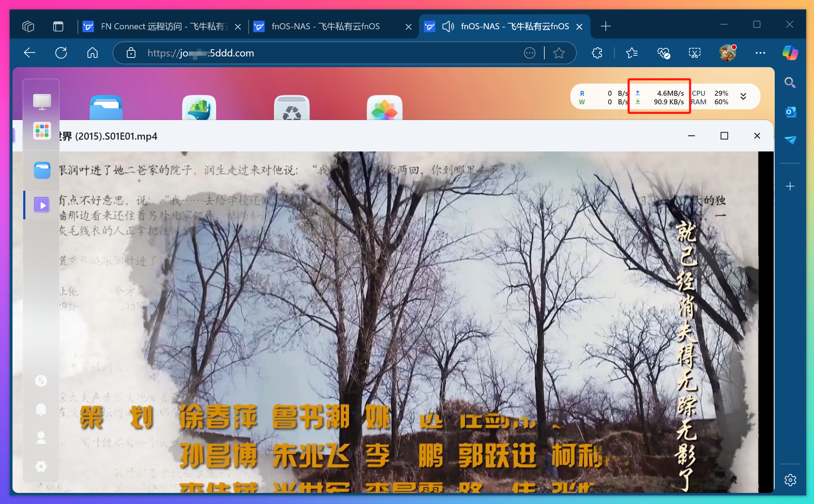Image resolution: width=814 pixels, height=504 pixels.
Task: Open the user account icon in dock
Action: (41, 438)
